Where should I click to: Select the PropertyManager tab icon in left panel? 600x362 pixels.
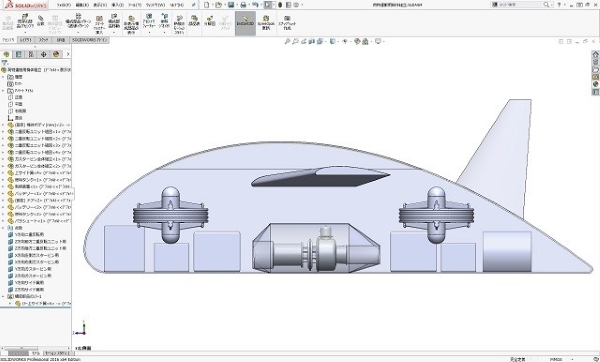(18, 54)
